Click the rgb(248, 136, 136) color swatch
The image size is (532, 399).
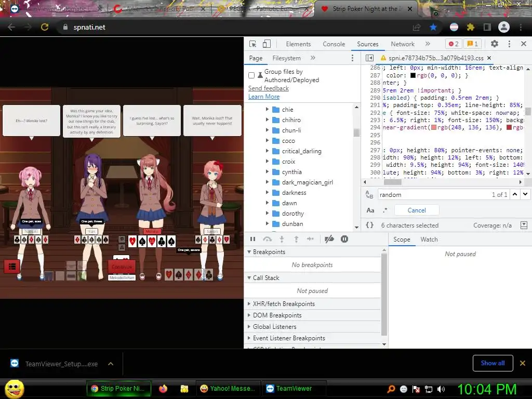point(434,128)
